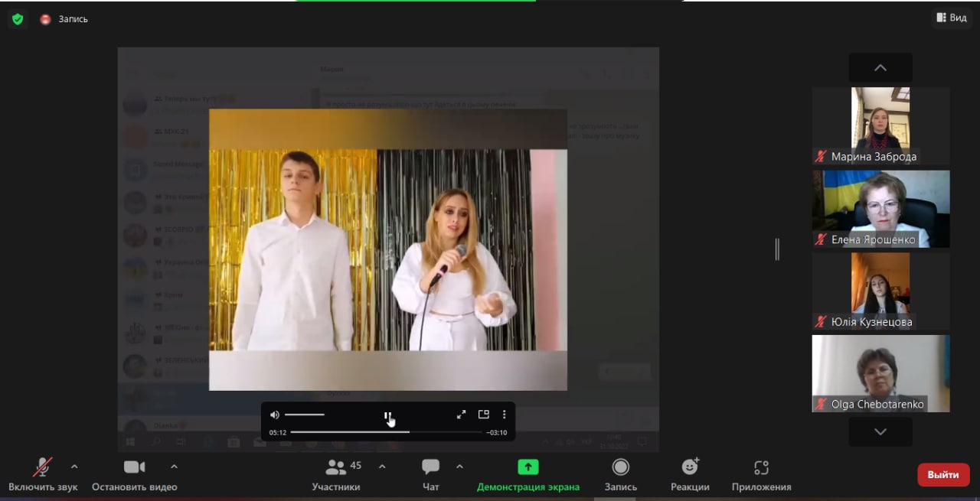
Task: Open the Участники participants panel
Action: [336, 467]
